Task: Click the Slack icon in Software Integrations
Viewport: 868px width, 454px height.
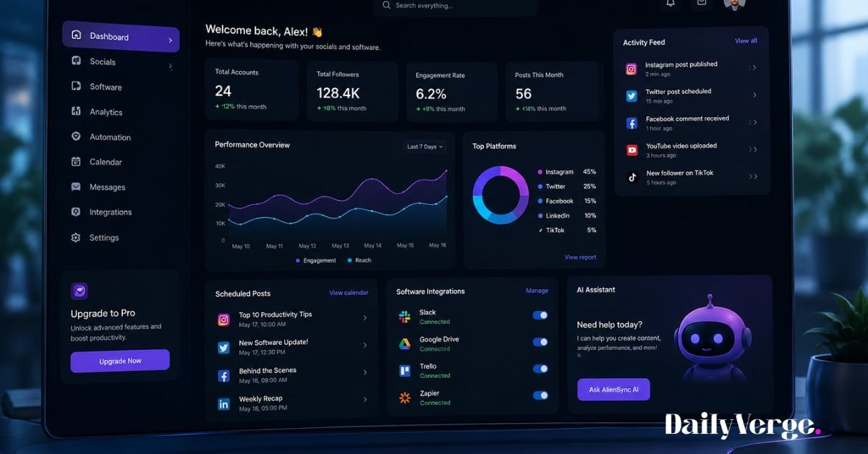Action: pos(405,316)
